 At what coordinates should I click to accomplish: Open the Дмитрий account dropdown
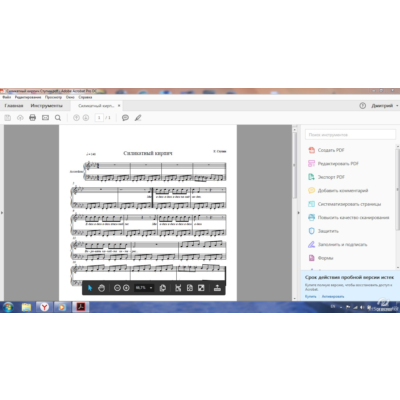385,106
